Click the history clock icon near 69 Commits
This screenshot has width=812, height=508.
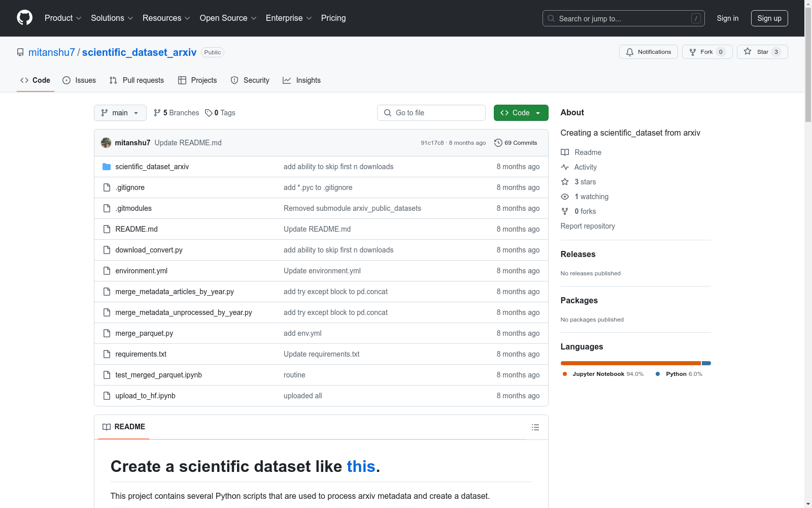click(x=498, y=143)
